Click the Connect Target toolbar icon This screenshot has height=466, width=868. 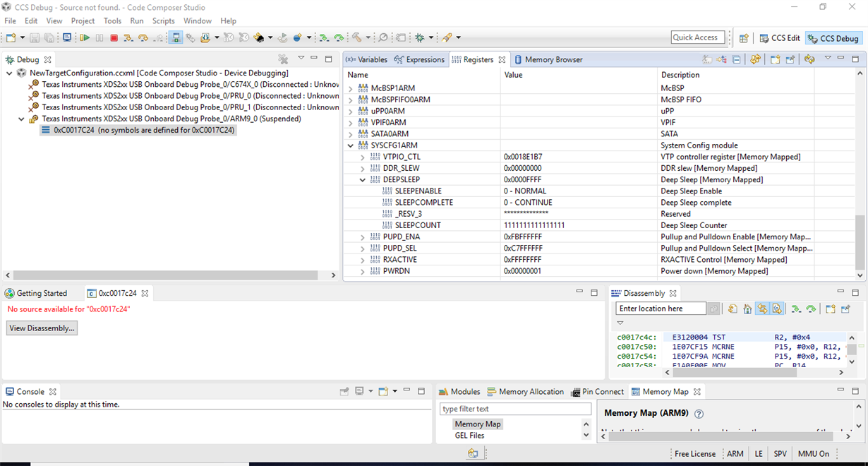tap(176, 37)
